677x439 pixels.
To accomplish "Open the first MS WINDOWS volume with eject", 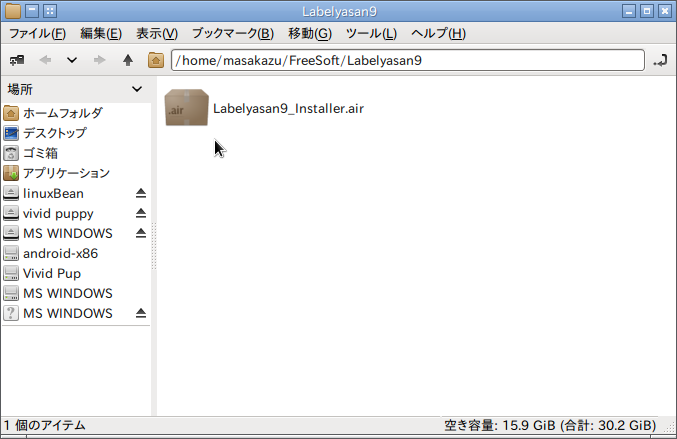I will click(x=67, y=233).
